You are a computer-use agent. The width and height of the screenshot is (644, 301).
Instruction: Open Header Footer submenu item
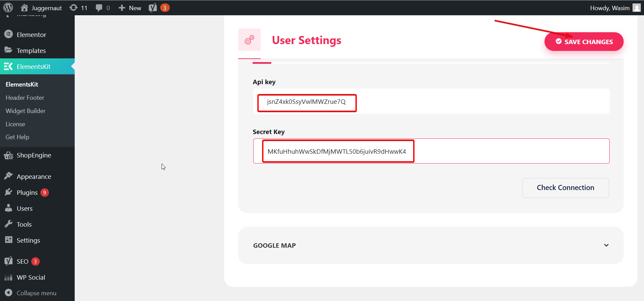point(25,98)
